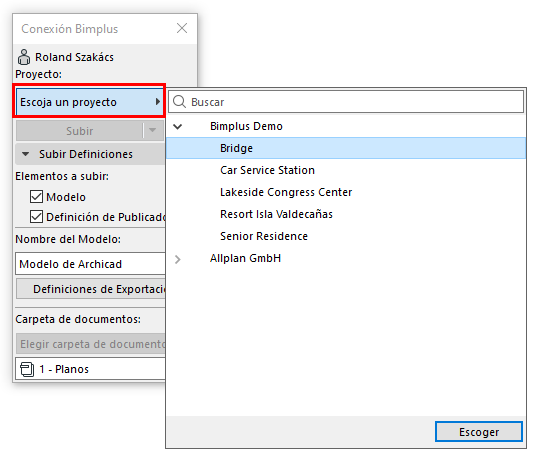Close the Conexión Bimplus panel
The width and height of the screenshot is (547, 464).
point(182,28)
